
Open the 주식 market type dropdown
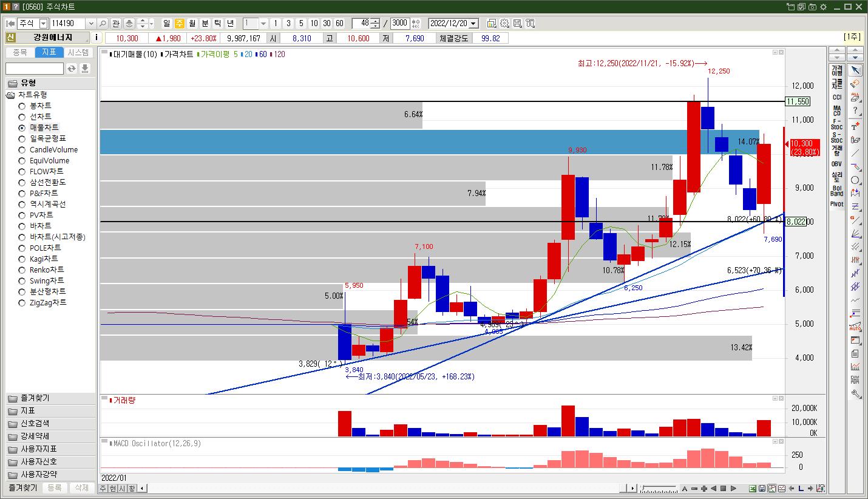(x=43, y=23)
